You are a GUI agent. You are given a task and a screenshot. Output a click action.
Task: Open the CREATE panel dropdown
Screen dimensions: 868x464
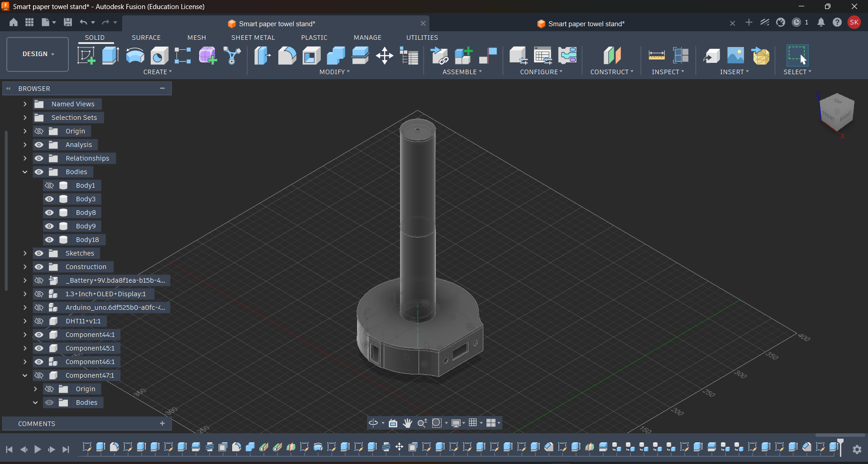click(x=157, y=72)
